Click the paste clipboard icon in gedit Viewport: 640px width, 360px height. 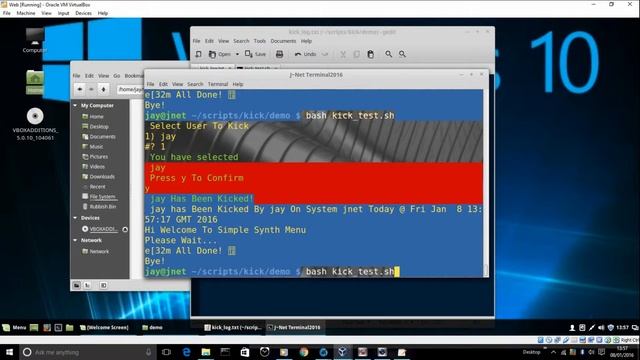(x=371, y=54)
